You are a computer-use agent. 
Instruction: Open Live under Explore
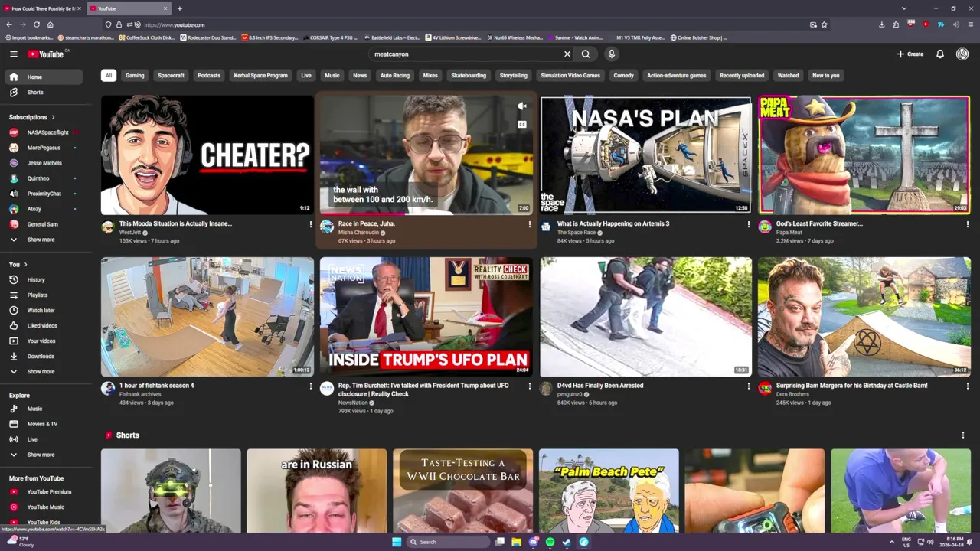(x=44, y=439)
